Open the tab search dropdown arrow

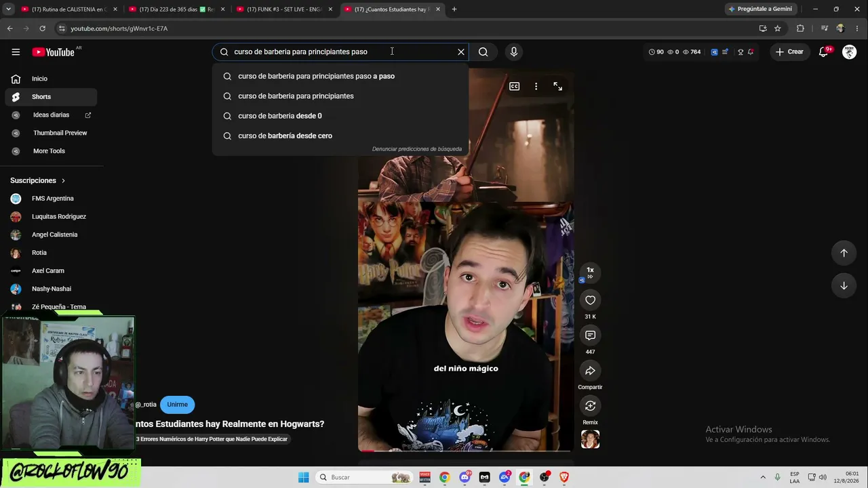click(x=7, y=9)
